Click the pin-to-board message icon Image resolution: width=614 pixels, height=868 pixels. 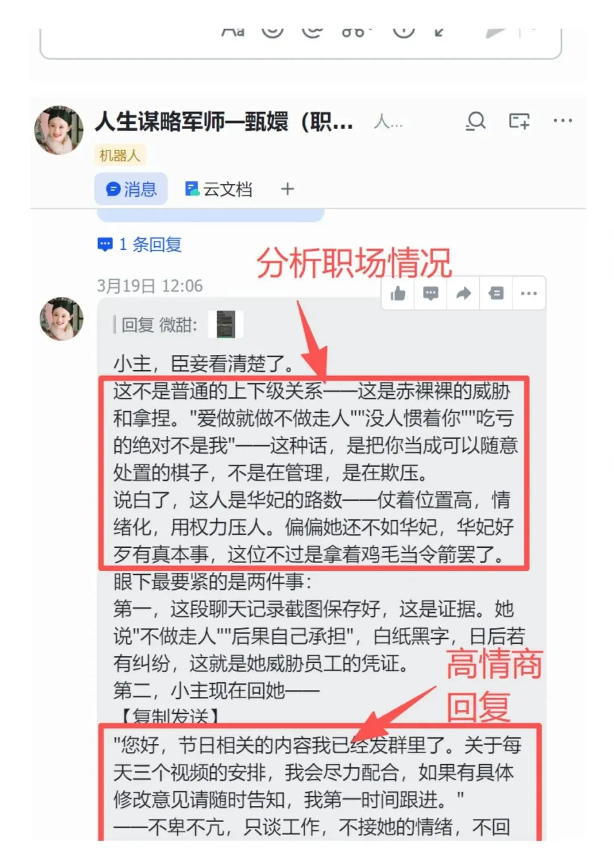(496, 294)
